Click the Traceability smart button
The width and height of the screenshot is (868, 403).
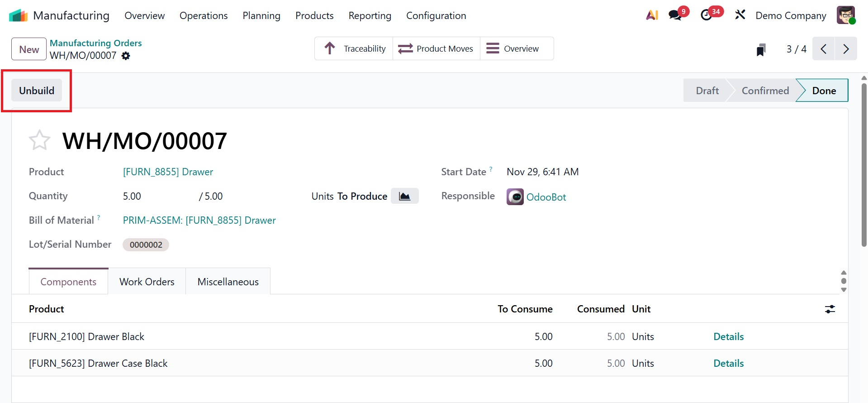click(354, 48)
